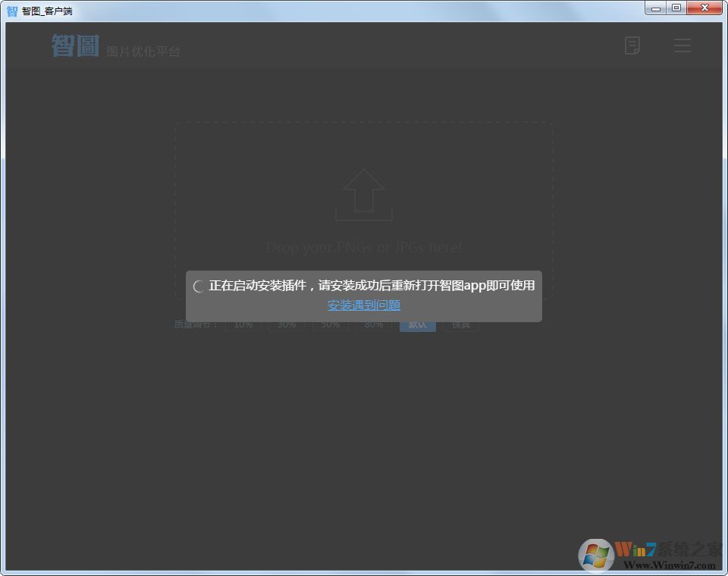
Task: Click the Win7系统之家 watermark logo
Action: click(x=595, y=556)
